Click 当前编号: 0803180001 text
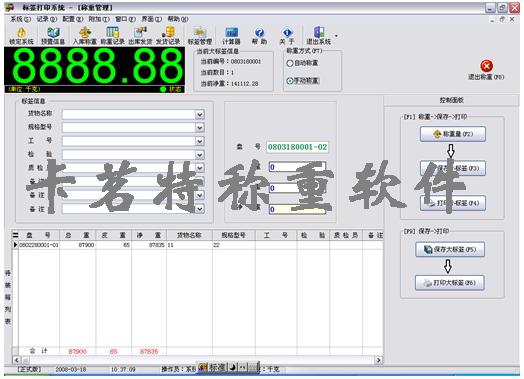Viewport: 524px width, 379px height. 231,61
